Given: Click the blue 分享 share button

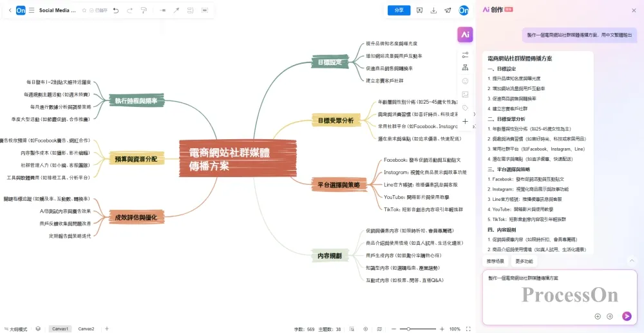Looking at the screenshot, I should pyautogui.click(x=399, y=10).
